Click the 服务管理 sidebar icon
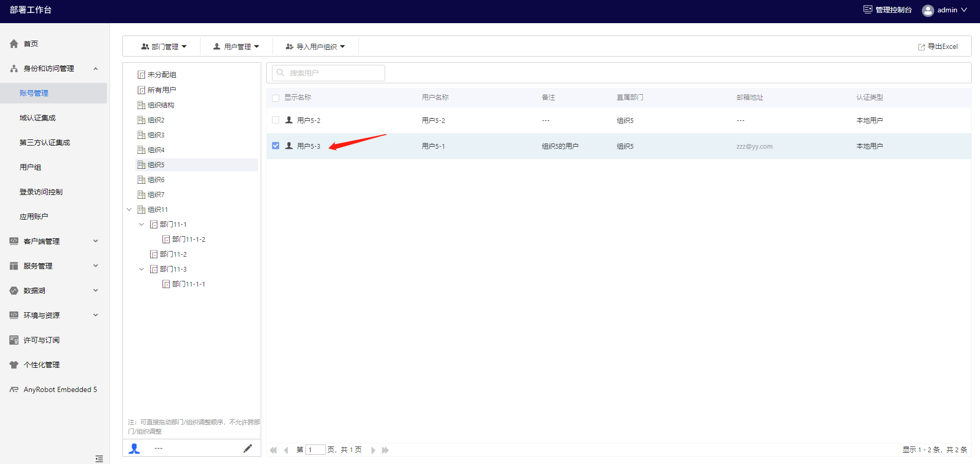This screenshot has width=980, height=464. click(x=14, y=266)
